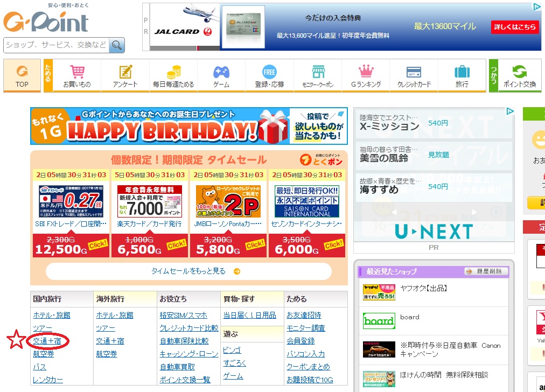
Task: Open 美雪の風鈴 見放題 in U-NEXT ad
Action: [434, 155]
